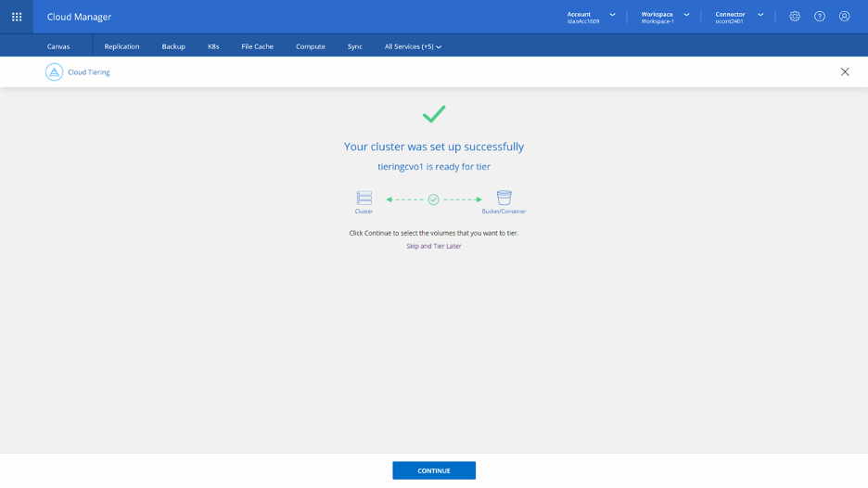Image resolution: width=868 pixels, height=488 pixels.
Task: Close the Cloud Tiering panel
Action: tap(844, 72)
